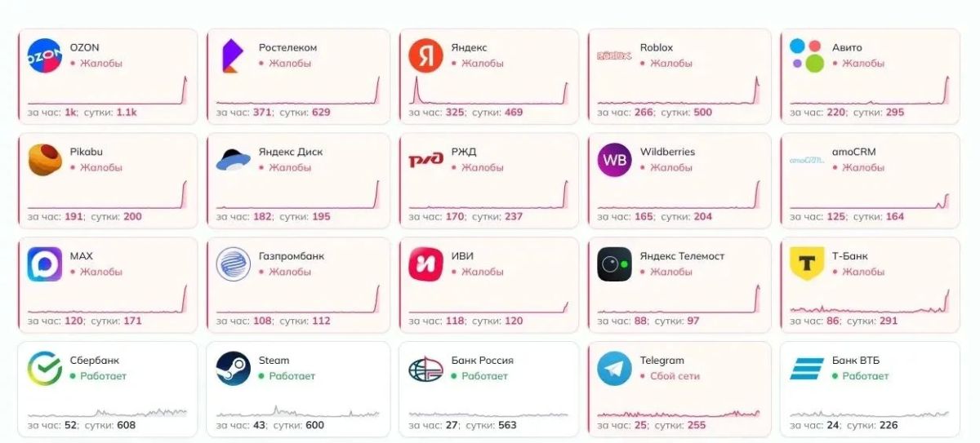View the Авито complaints graph
Image resolution: width=980 pixels, height=443 pixels.
[870, 91]
